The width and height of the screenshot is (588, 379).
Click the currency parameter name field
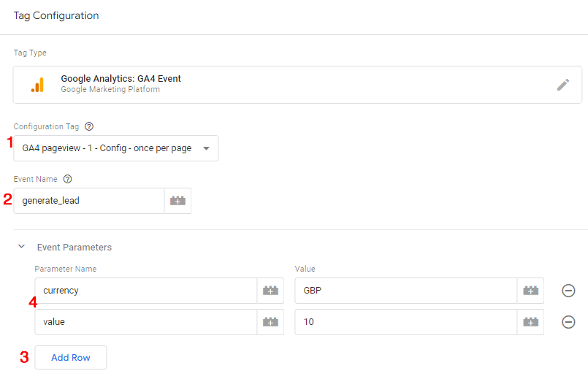(x=146, y=291)
